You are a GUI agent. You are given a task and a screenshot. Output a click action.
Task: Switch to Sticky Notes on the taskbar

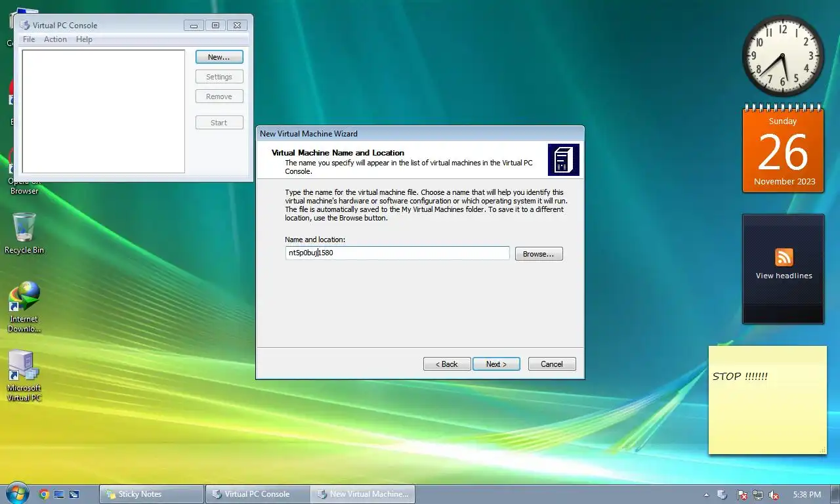[152, 494]
